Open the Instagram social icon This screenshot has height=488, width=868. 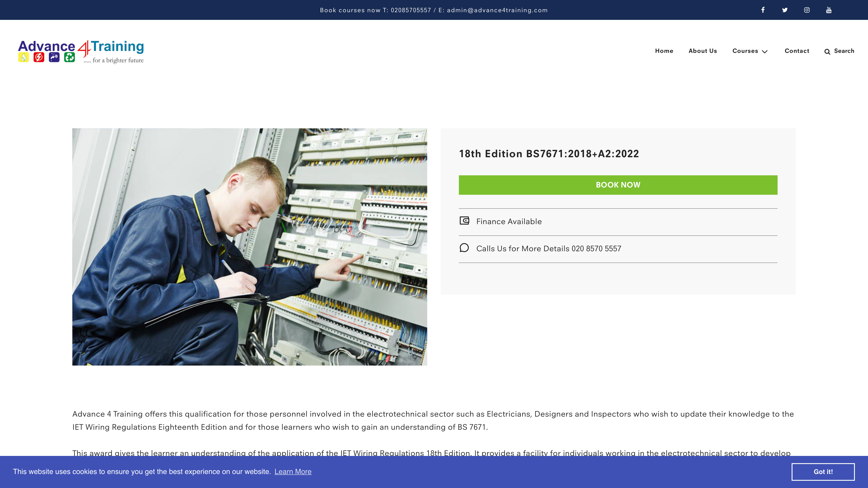[x=807, y=10]
